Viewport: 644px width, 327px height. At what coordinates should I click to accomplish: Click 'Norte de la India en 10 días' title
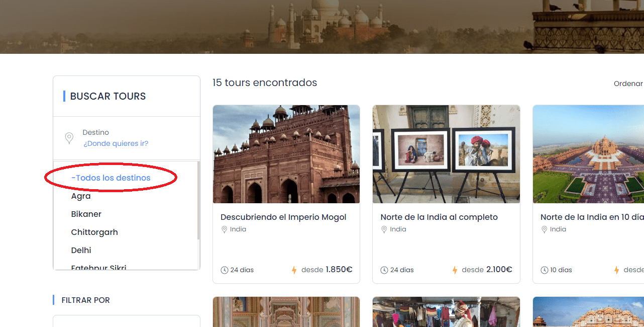click(592, 217)
